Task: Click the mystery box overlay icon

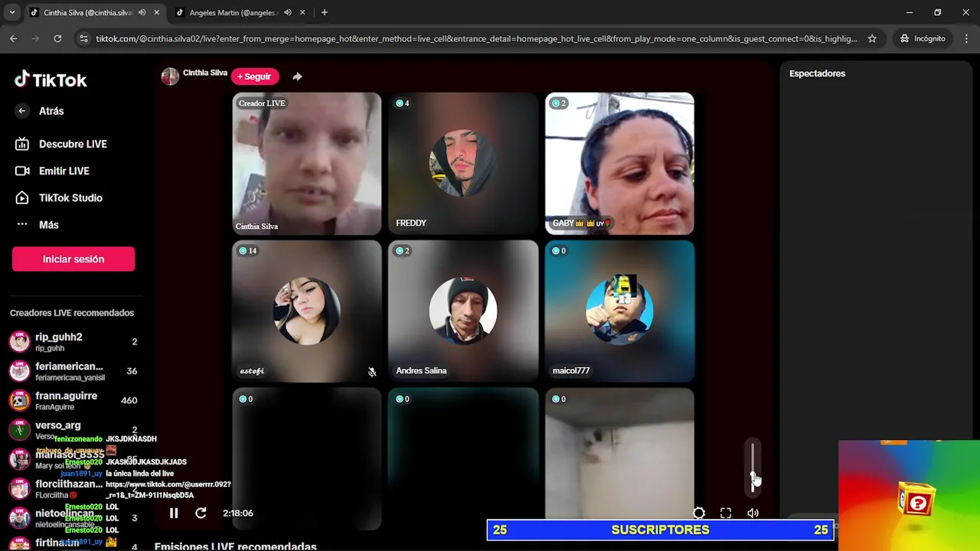Action: coord(917,501)
